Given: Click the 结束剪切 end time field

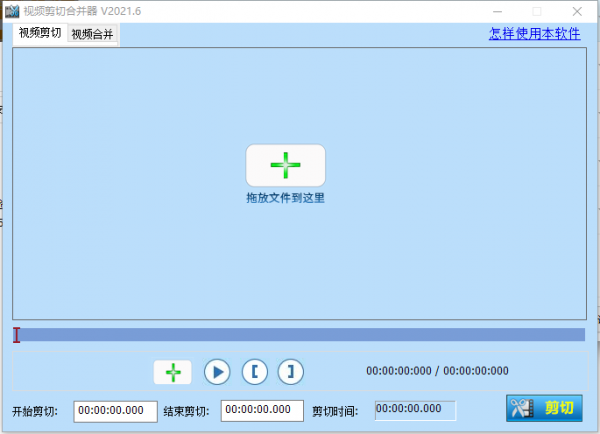Looking at the screenshot, I should click(262, 410).
